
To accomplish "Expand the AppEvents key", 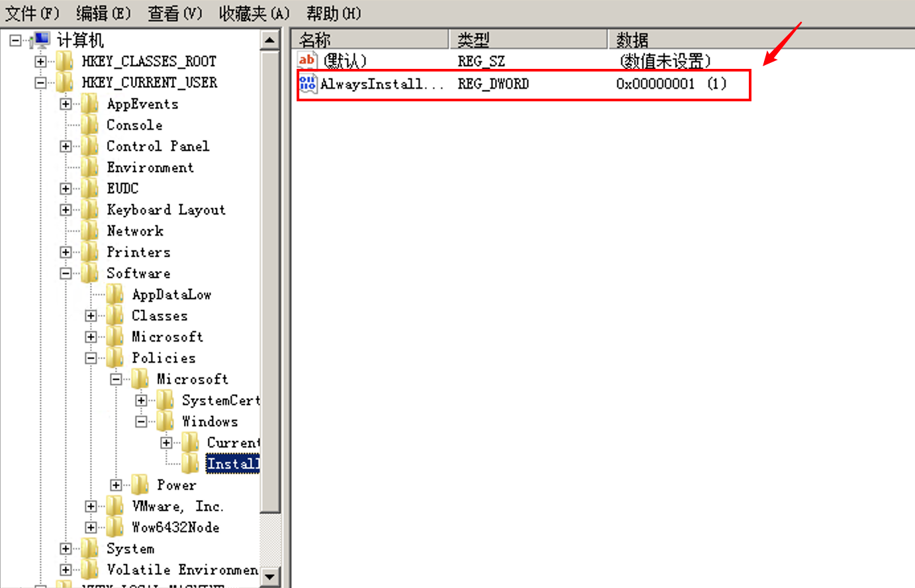I will point(66,104).
